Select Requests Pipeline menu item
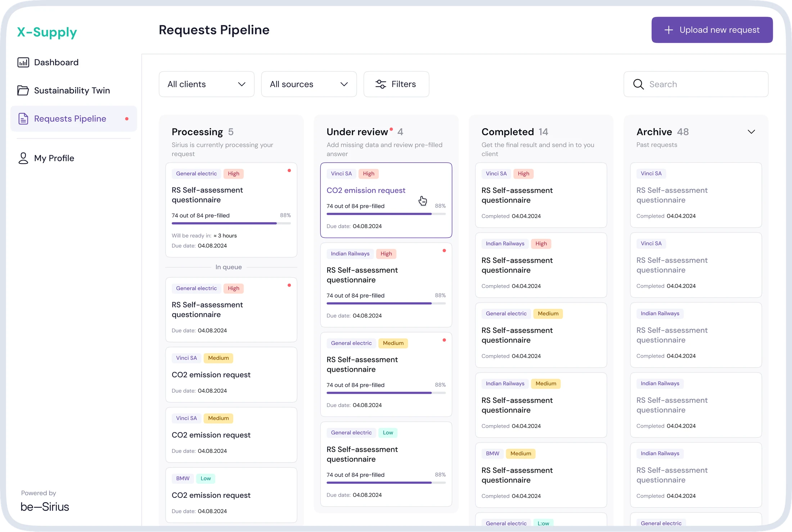Viewport: 792px width, 532px height. point(73,119)
